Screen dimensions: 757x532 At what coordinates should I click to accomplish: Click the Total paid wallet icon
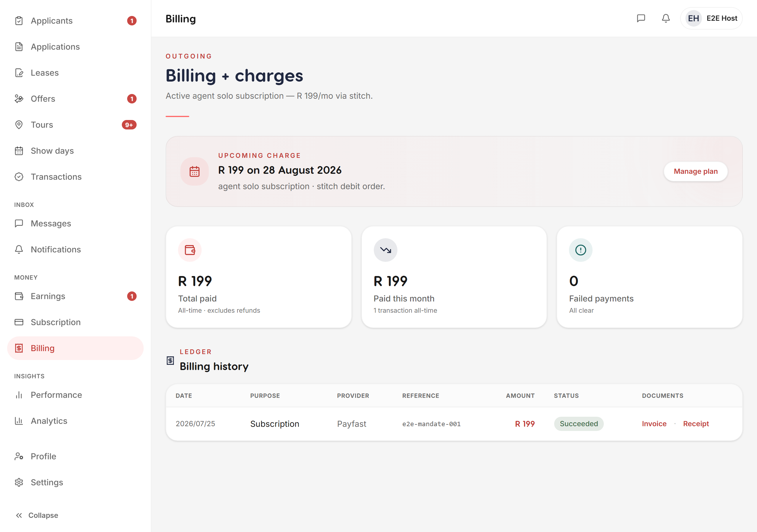[x=190, y=250]
